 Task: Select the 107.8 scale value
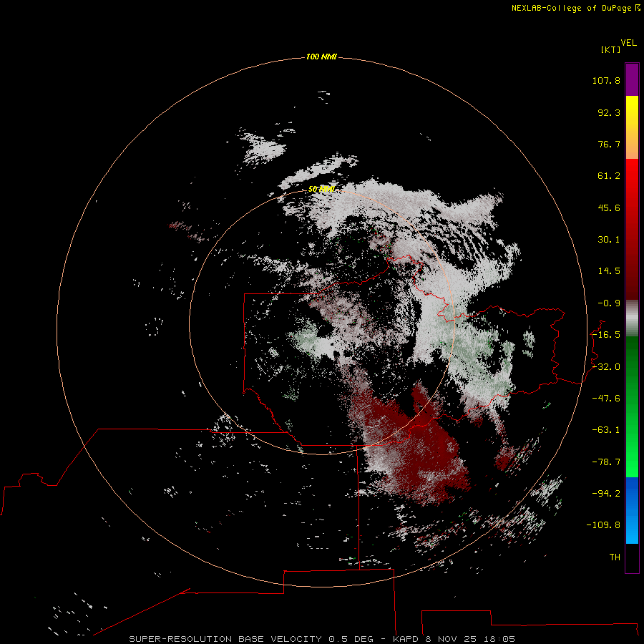coord(606,80)
